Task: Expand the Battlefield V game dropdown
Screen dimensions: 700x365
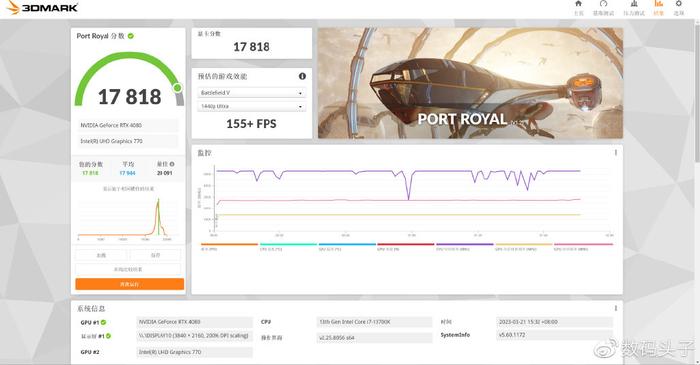Action: (x=251, y=93)
